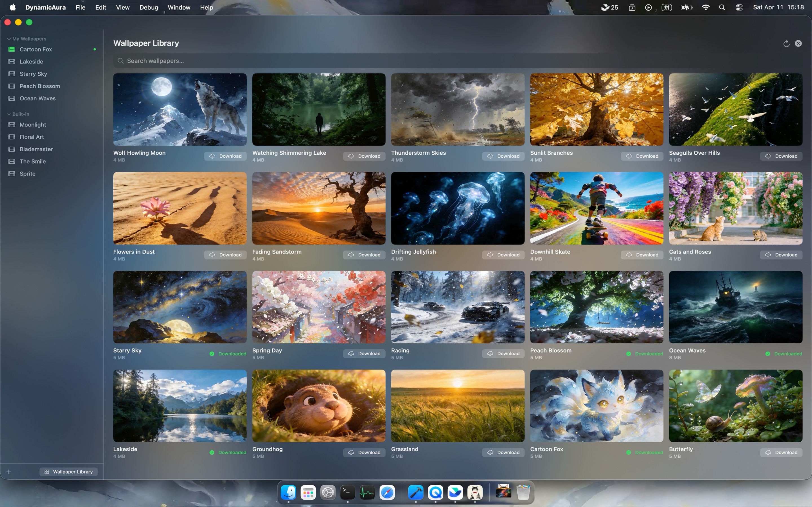Click the + icon at the sidebar bottom

click(9, 472)
